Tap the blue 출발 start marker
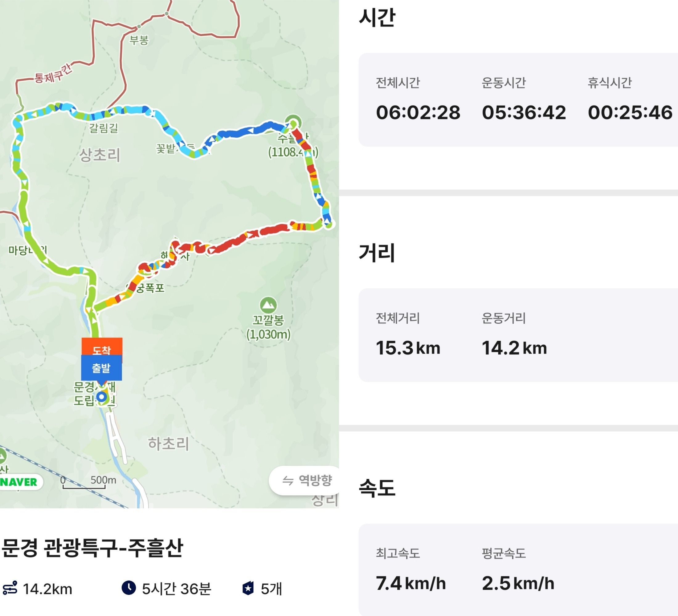This screenshot has height=616, width=678. click(x=101, y=368)
